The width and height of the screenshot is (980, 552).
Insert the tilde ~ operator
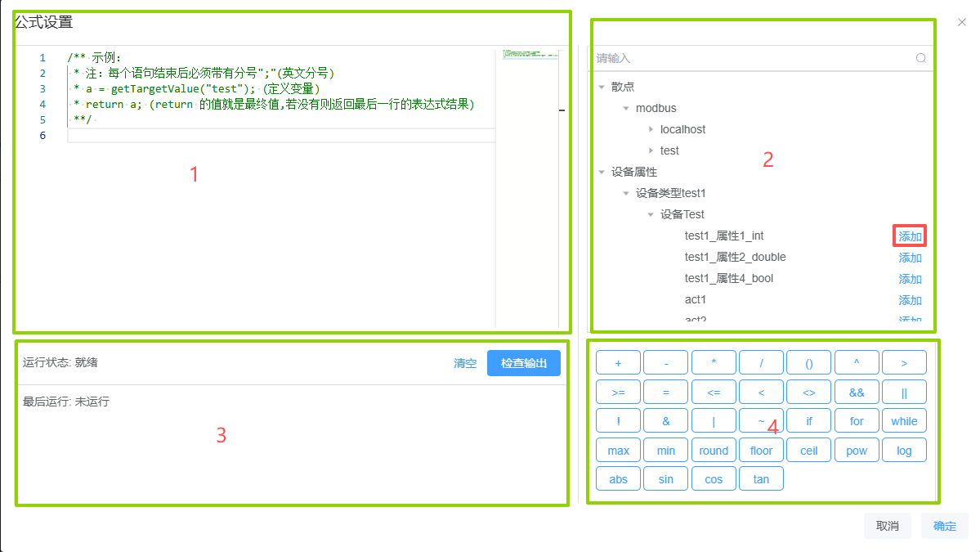pos(761,420)
